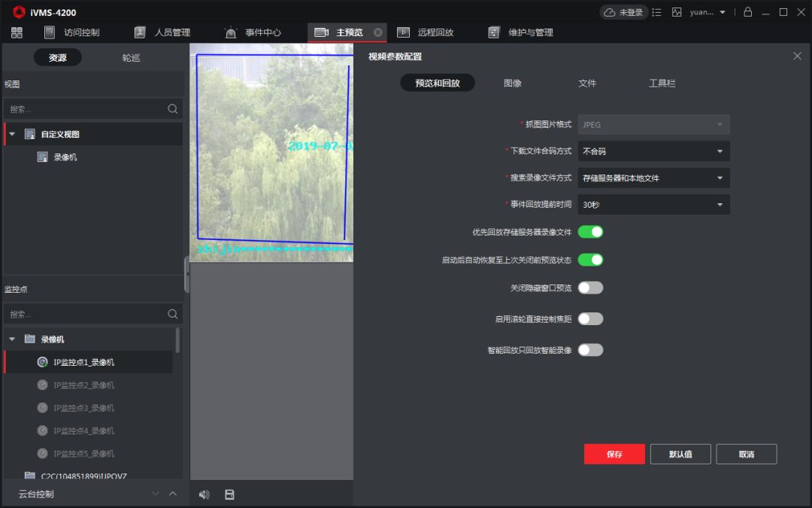Switch to the 工具栏 settings tab
The image size is (812, 508).
662,83
